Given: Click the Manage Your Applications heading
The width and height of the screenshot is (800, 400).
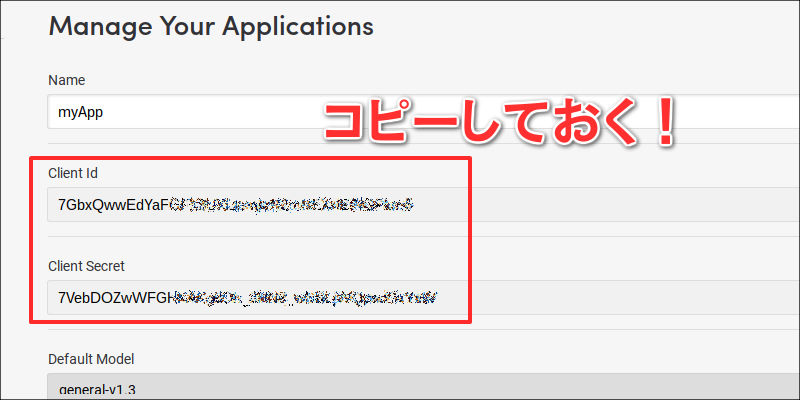Looking at the screenshot, I should point(211,26).
